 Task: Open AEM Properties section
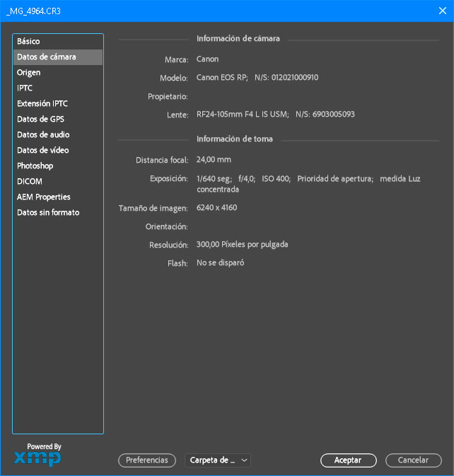click(x=58, y=197)
